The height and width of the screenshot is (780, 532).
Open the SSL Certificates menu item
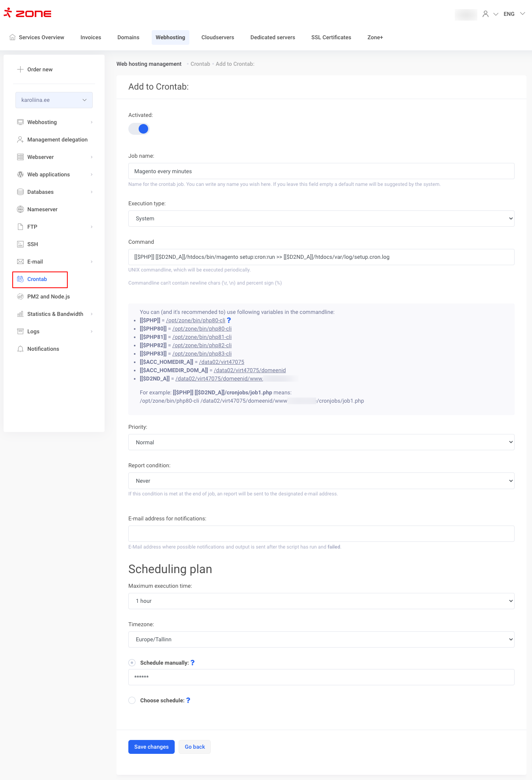tap(331, 37)
